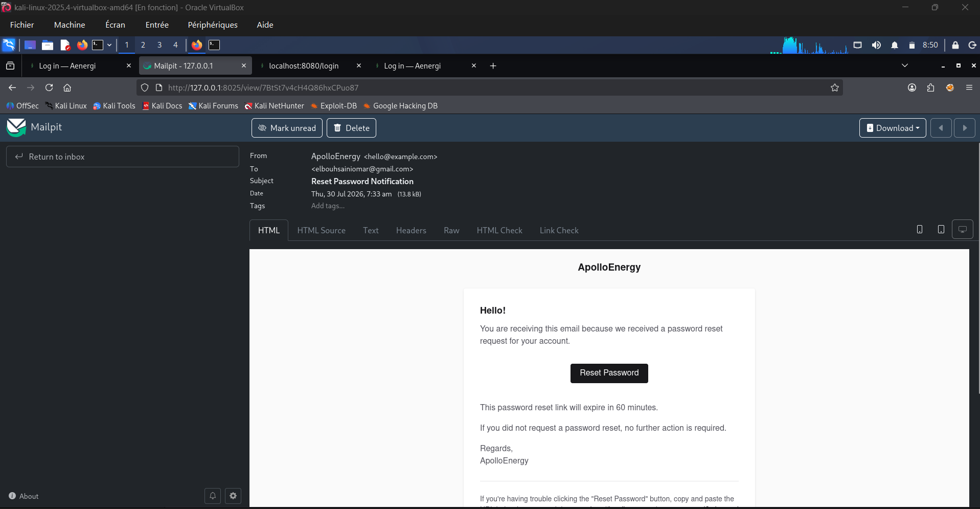Switch to the Text tab
980x509 pixels.
(371, 230)
